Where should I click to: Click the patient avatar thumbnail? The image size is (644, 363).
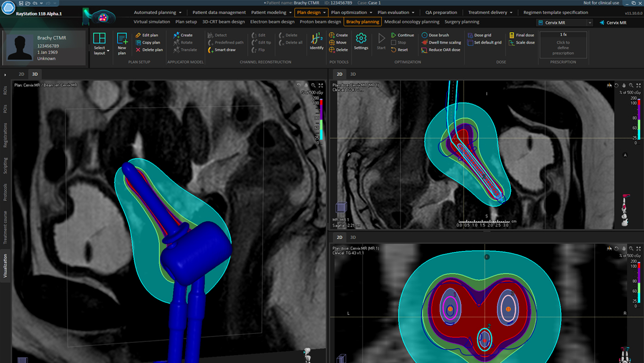tap(19, 48)
